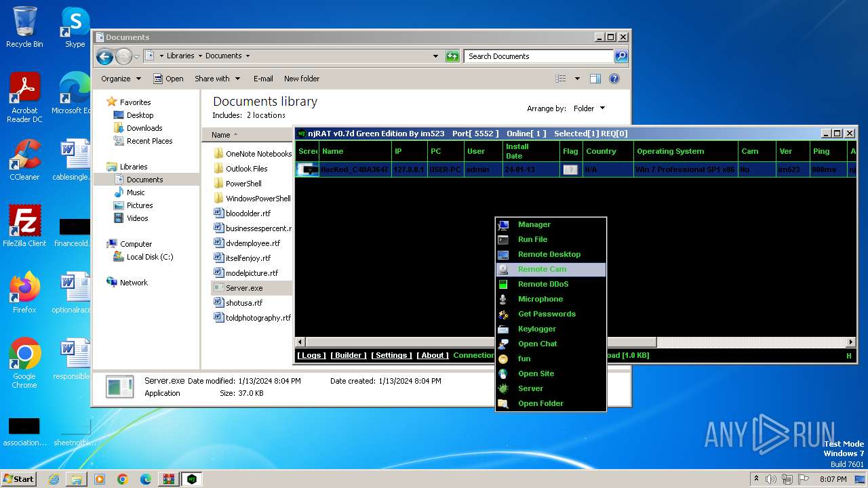Select Downloads under Favorites
The image size is (868, 488).
pos(144,128)
